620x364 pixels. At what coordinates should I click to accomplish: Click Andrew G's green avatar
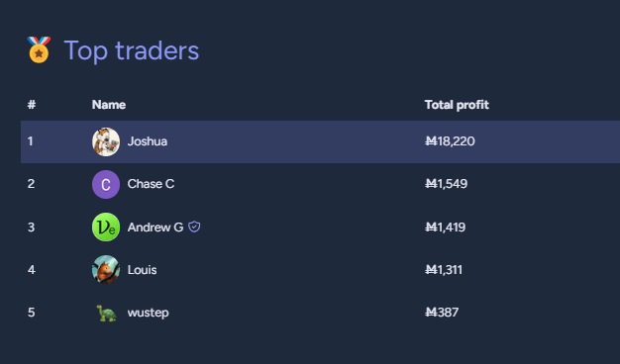106,227
